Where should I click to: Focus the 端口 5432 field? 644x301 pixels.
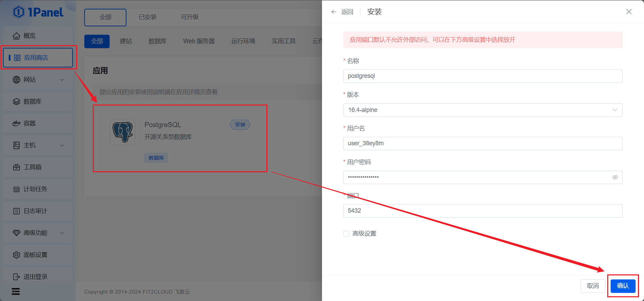(x=483, y=211)
